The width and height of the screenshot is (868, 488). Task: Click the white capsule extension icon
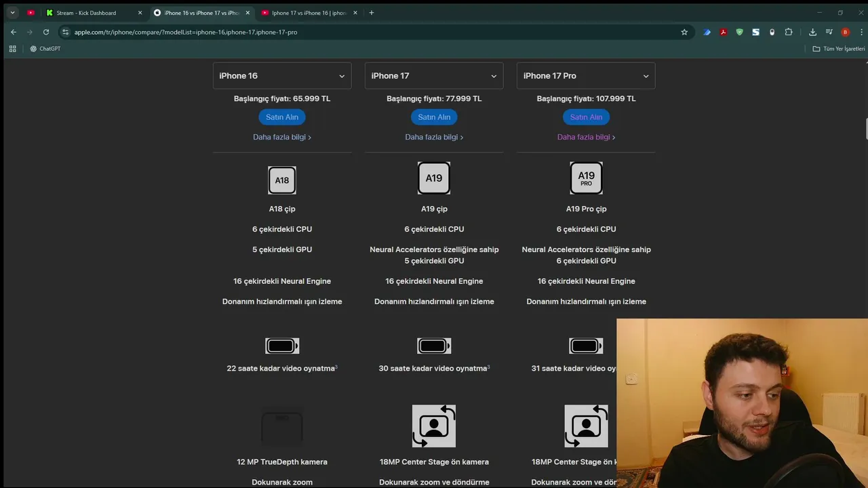point(772,32)
